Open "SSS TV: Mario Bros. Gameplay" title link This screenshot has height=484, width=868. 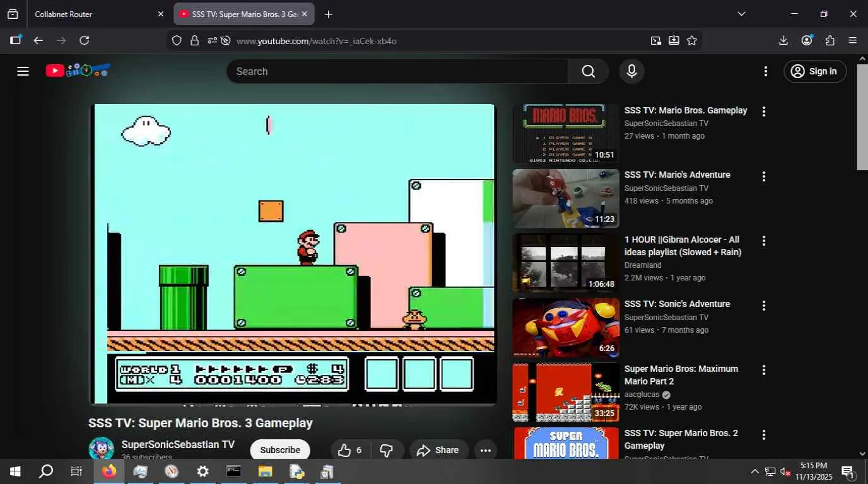click(686, 110)
